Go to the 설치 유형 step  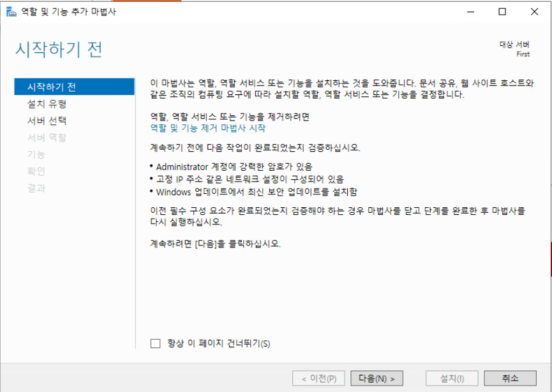[47, 104]
